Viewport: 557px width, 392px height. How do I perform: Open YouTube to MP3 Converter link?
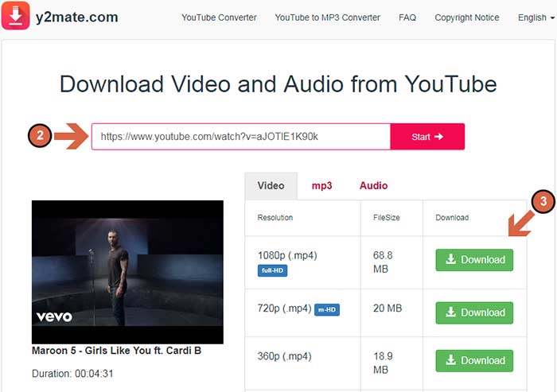[x=327, y=17]
